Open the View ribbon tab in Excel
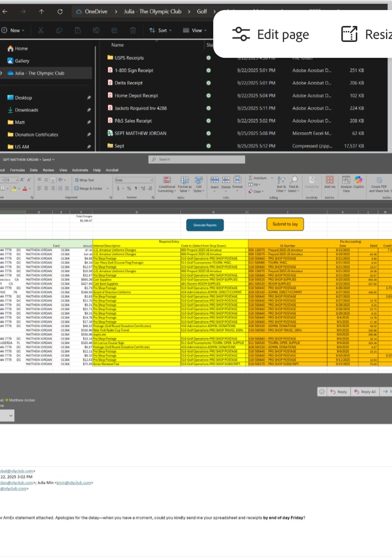The width and height of the screenshot is (392, 557). 63,170
